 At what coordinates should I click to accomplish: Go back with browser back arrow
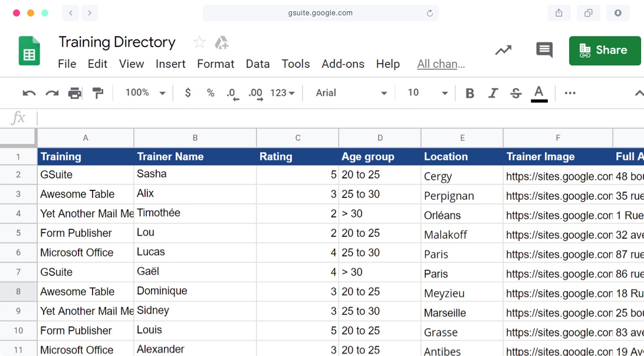71,13
